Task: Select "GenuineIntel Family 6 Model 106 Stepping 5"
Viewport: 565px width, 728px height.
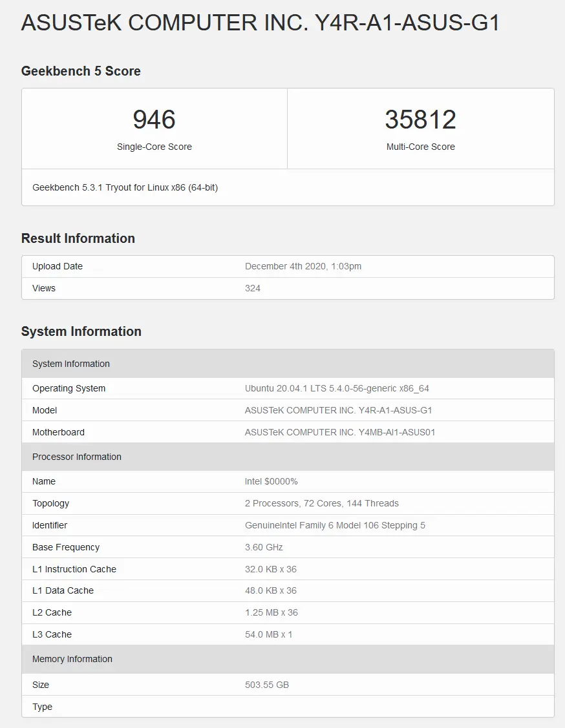Action: 335,526
